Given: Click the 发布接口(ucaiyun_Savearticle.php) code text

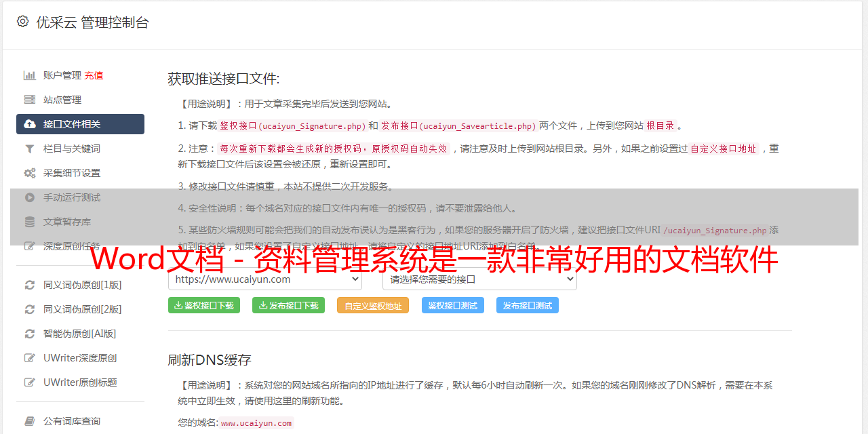Looking at the screenshot, I should [459, 125].
